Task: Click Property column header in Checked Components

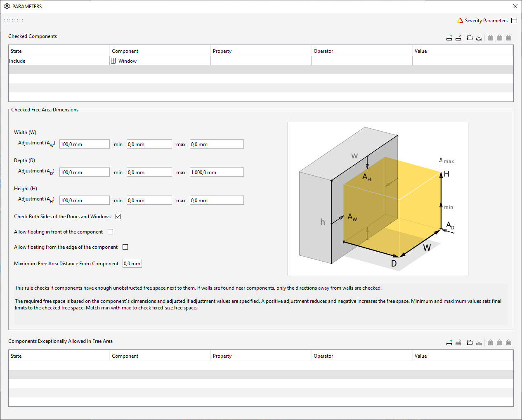Action: (x=261, y=51)
